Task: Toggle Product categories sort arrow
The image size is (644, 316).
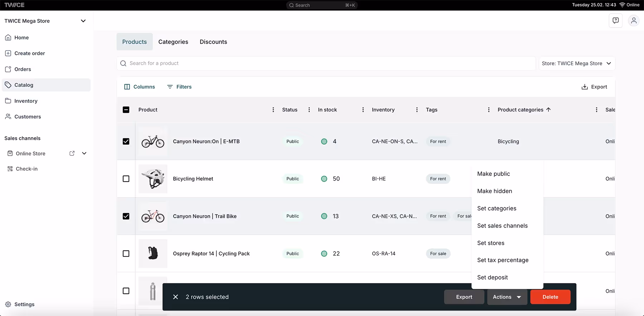Action: click(x=548, y=110)
